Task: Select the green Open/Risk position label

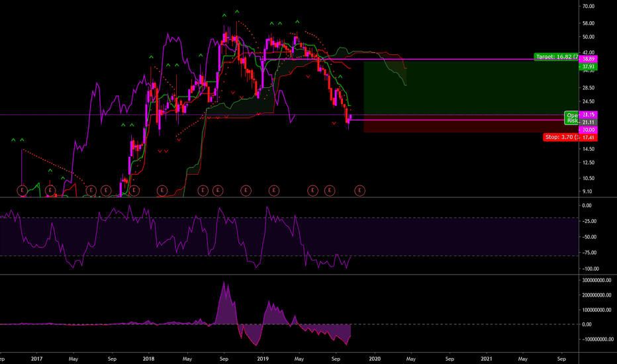Action: point(571,118)
